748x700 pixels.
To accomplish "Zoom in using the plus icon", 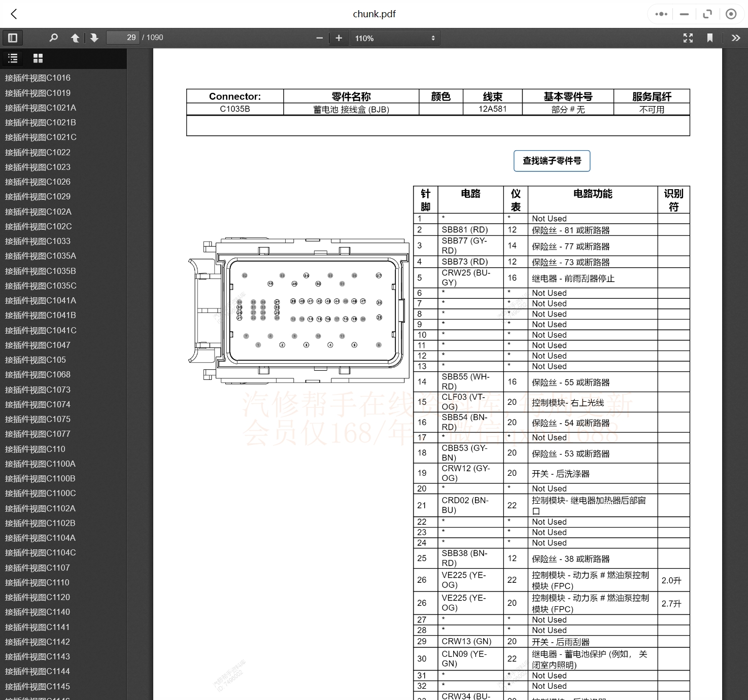I will click(338, 38).
